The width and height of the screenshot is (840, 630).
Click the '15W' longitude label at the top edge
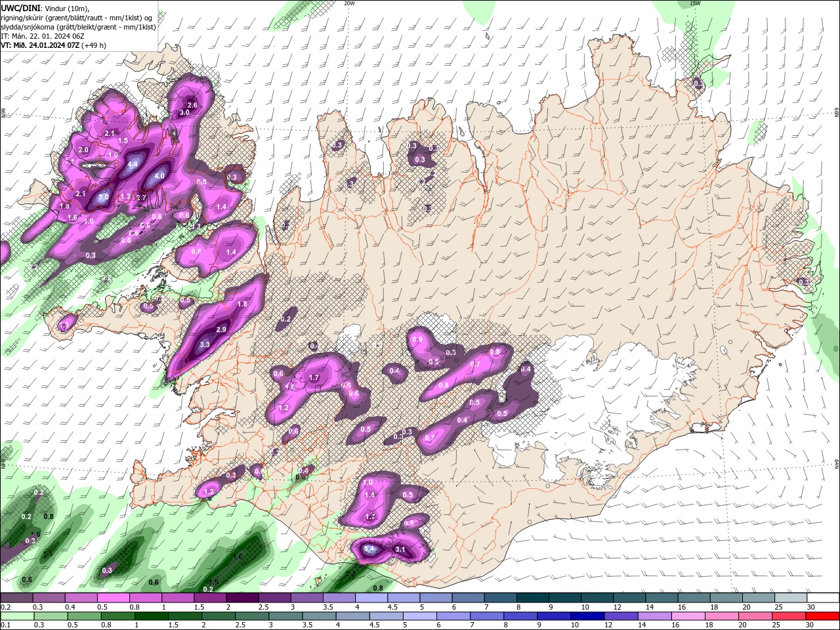click(695, 3)
